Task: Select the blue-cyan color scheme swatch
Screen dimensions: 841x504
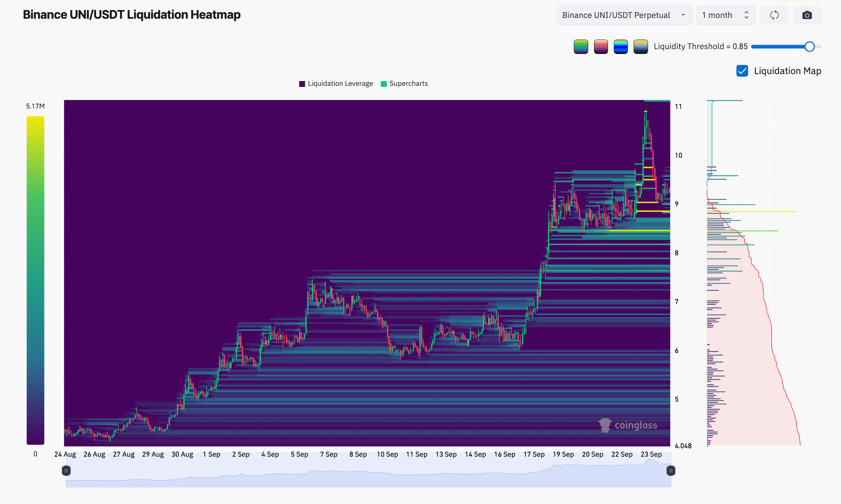Action: point(620,47)
